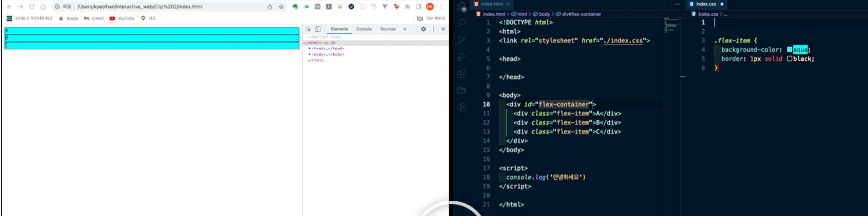868x216 pixels.
Task: Expand the body node in DevTools
Action: pyautogui.click(x=309, y=54)
